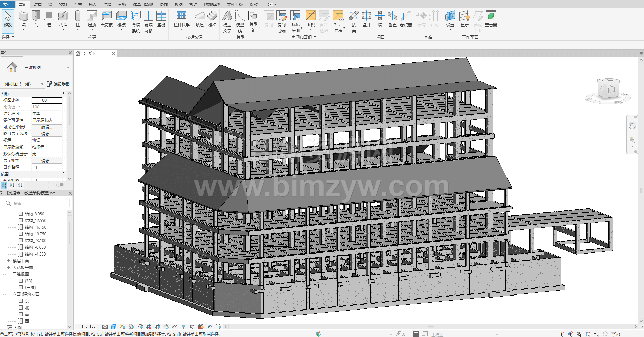Toggle the crop view checkbox under 范围
This screenshot has height=337, width=644.
[35, 180]
